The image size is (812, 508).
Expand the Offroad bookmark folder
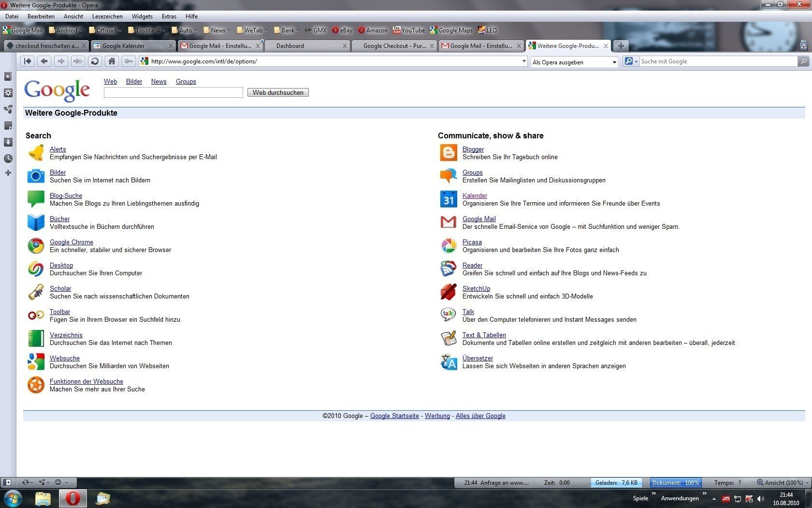point(106,30)
